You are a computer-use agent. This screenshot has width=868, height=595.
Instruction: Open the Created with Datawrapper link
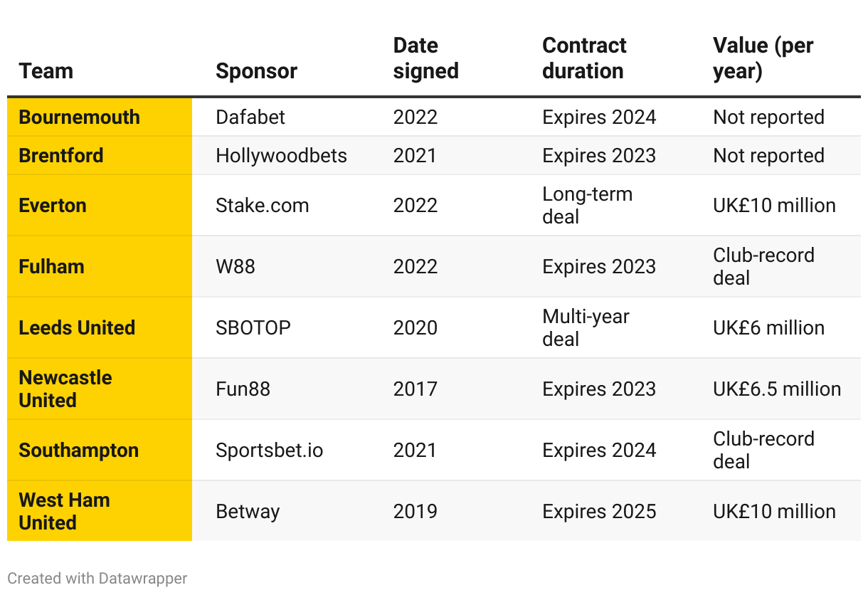click(97, 578)
